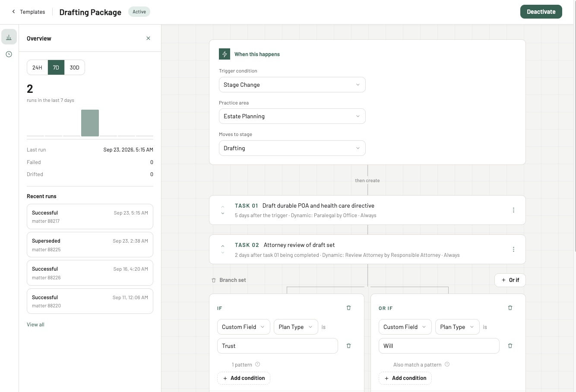Screen dimensions: 576x392
Task: Delete the OR IF branch
Action: pyautogui.click(x=510, y=308)
